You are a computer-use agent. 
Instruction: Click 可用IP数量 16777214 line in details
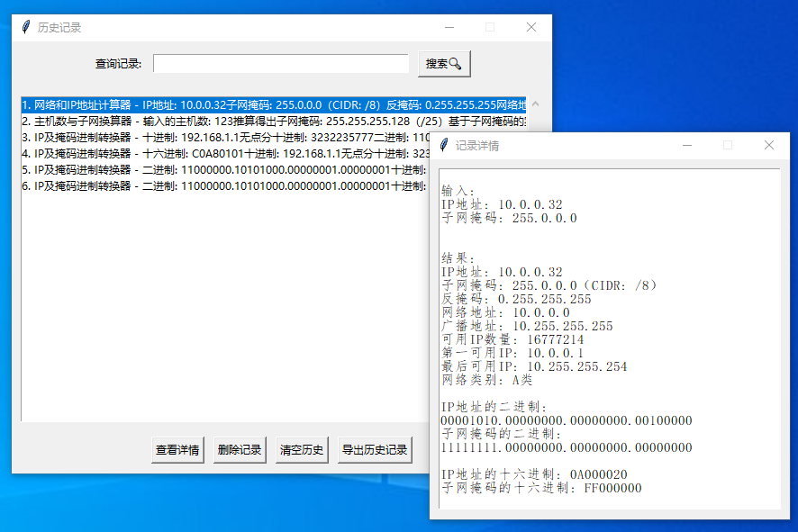tap(512, 339)
